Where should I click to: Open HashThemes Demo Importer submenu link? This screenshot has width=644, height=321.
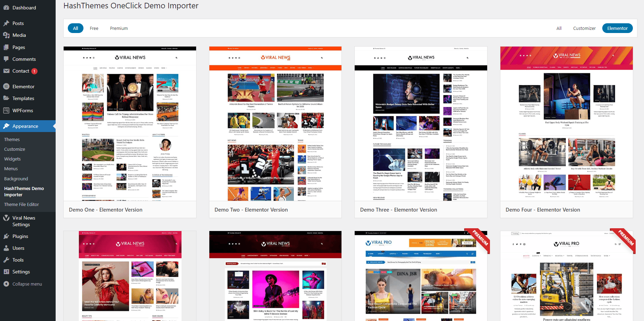[x=24, y=191]
